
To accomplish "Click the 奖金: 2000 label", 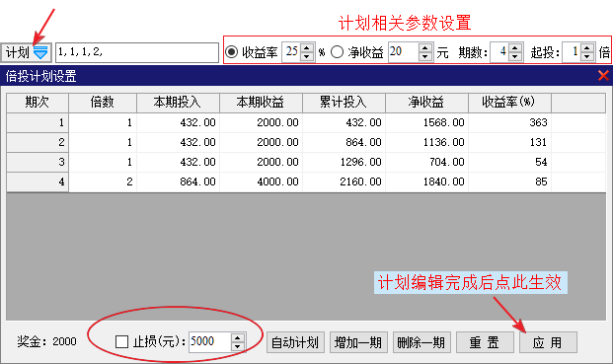I will tap(46, 341).
